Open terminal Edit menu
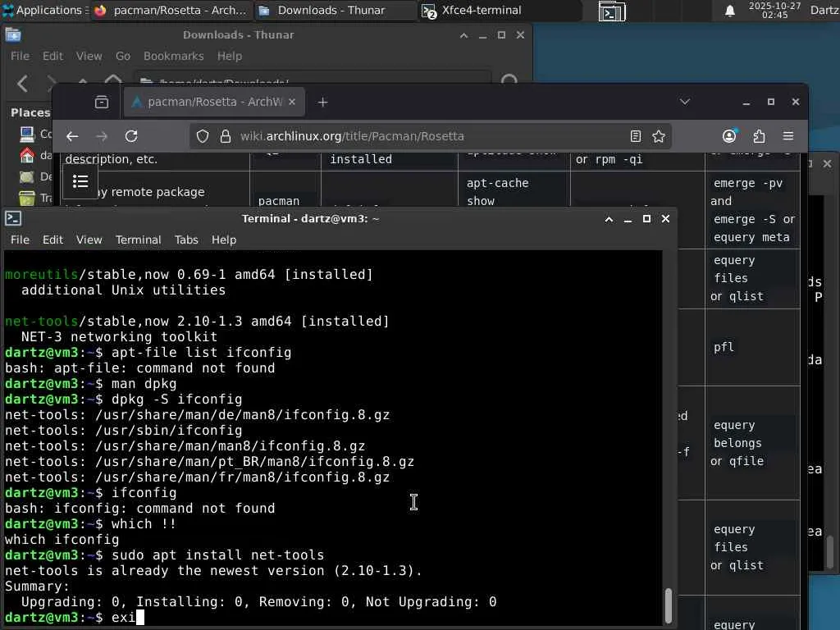840x630 pixels. click(x=52, y=240)
